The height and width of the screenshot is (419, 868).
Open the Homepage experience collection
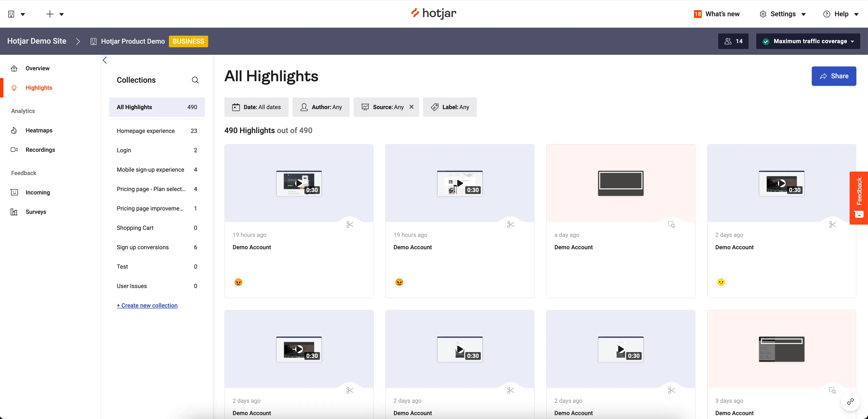tap(157, 131)
